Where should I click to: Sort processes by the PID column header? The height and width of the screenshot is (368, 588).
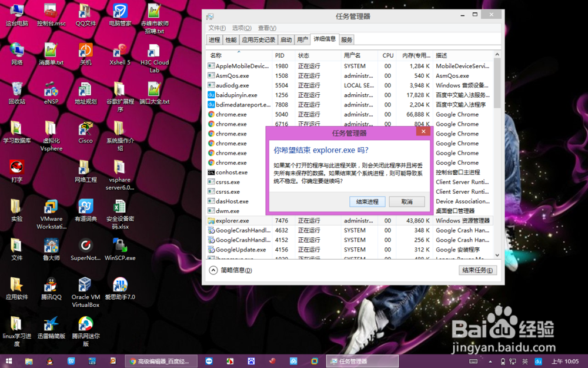tap(283, 55)
